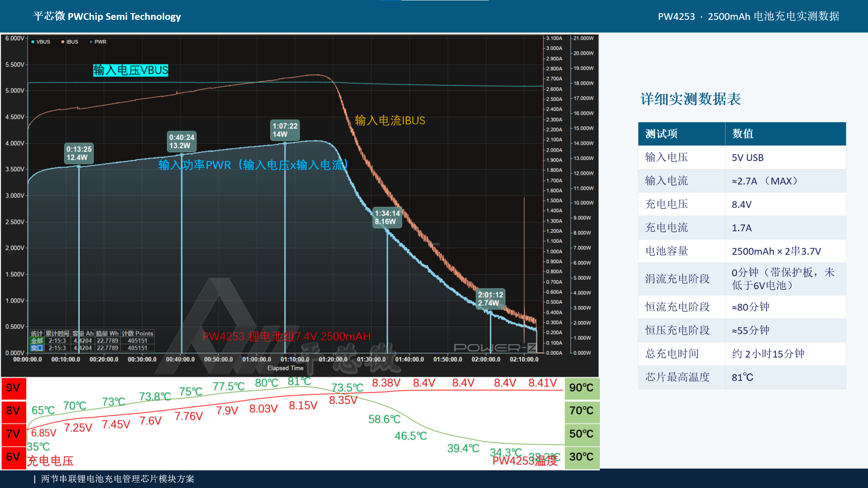
Task: Select the 2:01:12 2.74W data marker
Action: click(491, 299)
